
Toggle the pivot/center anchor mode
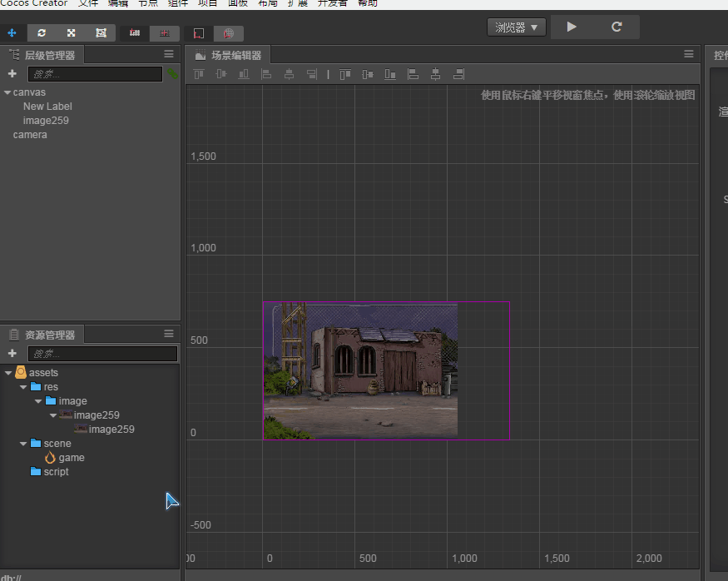(135, 33)
